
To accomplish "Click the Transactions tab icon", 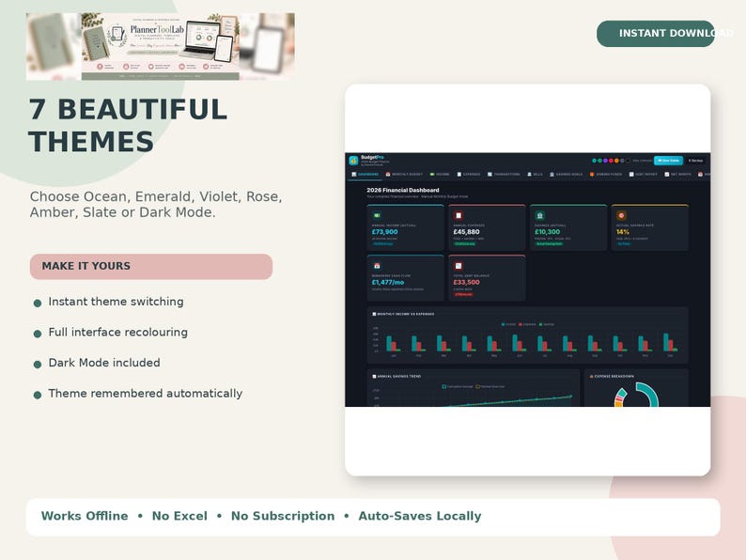I will pos(490,174).
